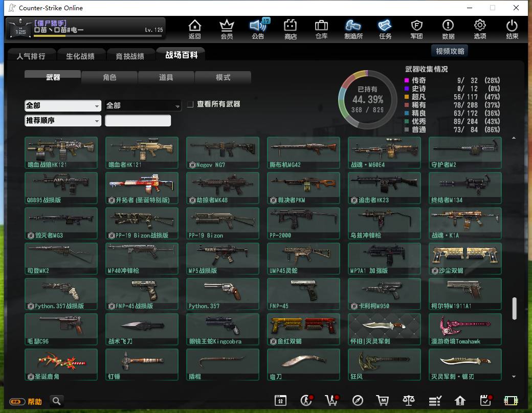Open the 商店 shop icon
The height and width of the screenshot is (413, 532).
[x=291, y=29]
